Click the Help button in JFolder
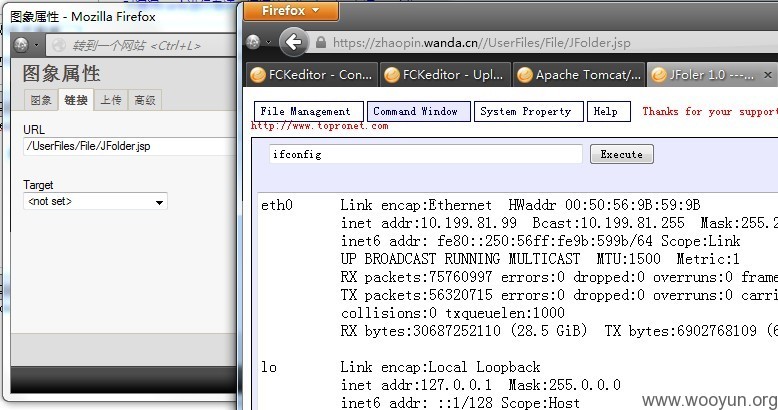 tap(609, 111)
